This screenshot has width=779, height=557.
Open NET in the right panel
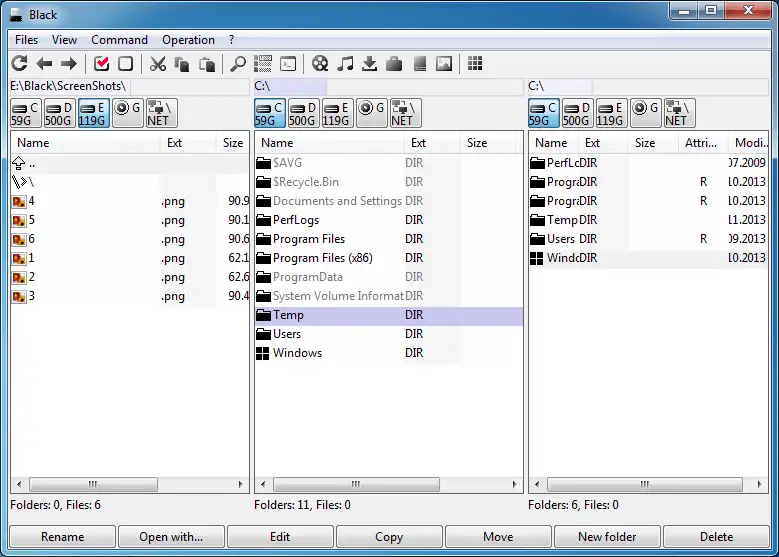point(680,114)
